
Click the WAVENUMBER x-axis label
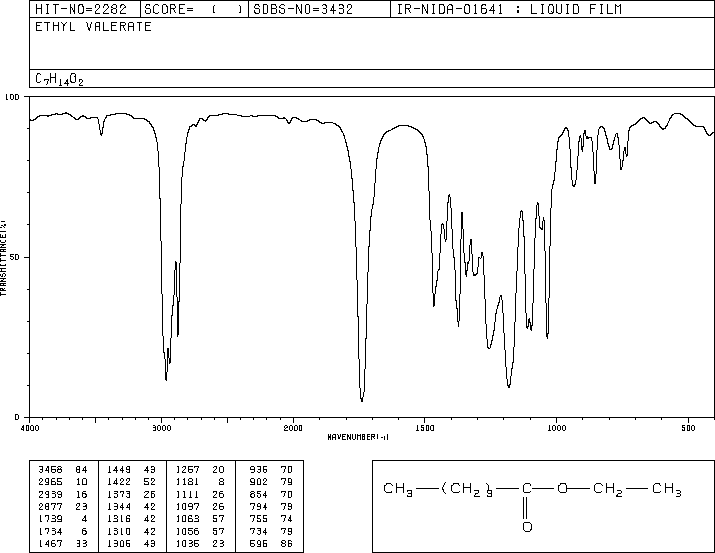click(x=357, y=437)
